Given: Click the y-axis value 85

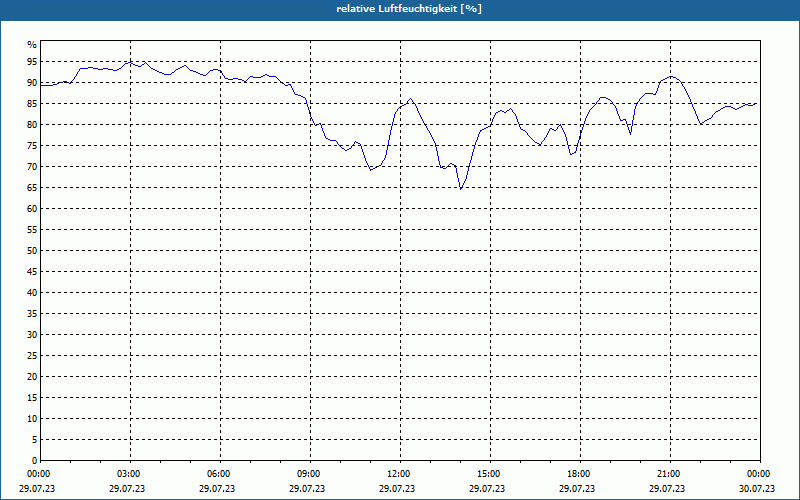Looking at the screenshot, I should (32, 104).
